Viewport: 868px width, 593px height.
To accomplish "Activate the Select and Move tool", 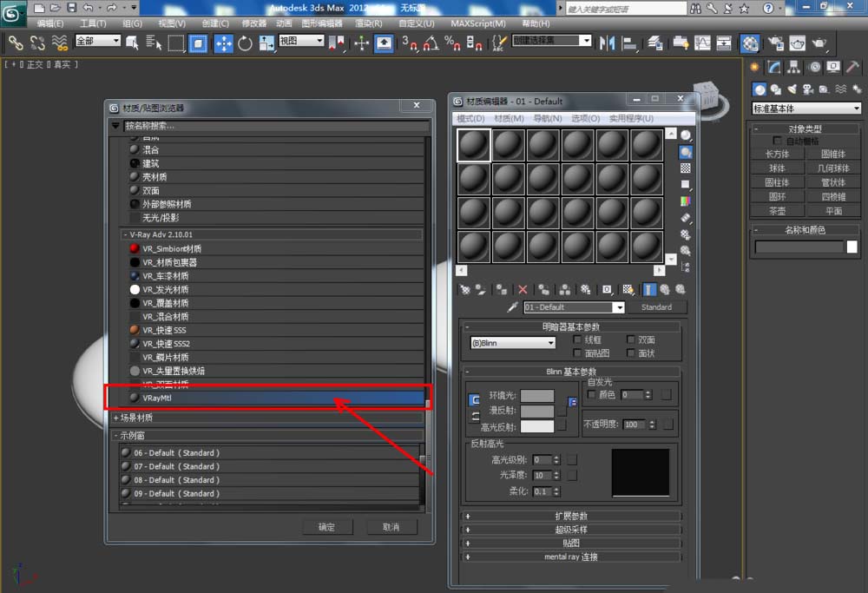I will [223, 43].
